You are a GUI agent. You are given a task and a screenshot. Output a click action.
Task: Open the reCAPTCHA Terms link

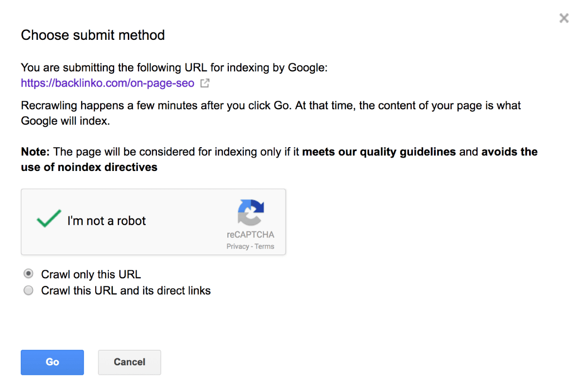(x=265, y=246)
